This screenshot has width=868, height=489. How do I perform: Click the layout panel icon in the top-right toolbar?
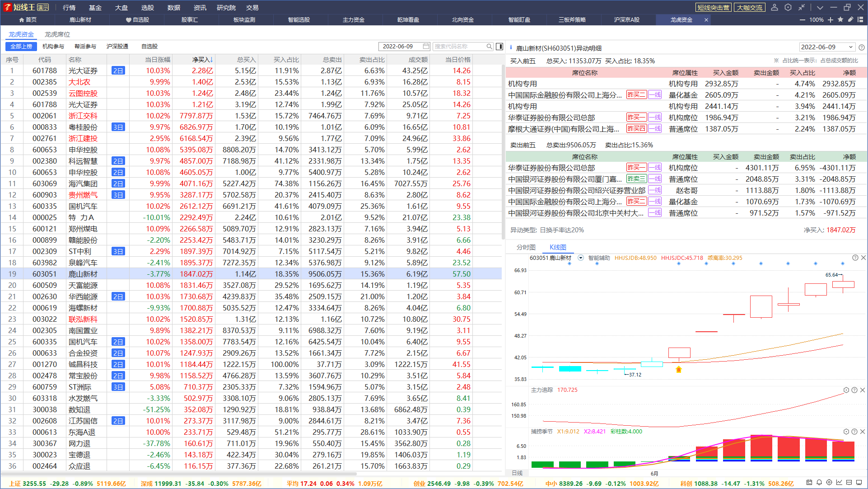click(x=860, y=19)
